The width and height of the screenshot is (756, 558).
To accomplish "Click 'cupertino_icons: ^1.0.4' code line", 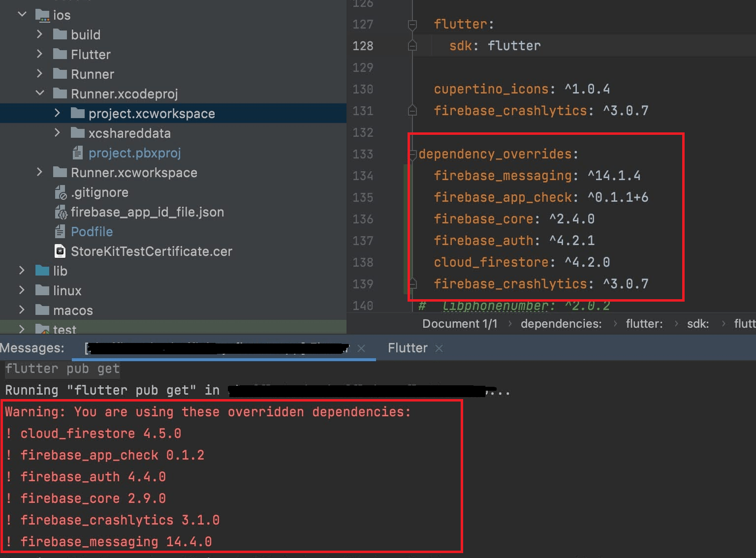I will pos(522,89).
